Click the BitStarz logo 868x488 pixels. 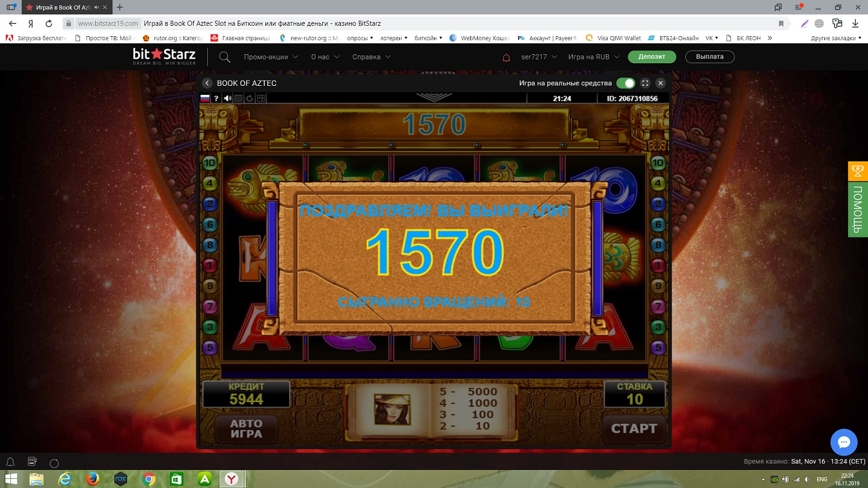pos(164,56)
